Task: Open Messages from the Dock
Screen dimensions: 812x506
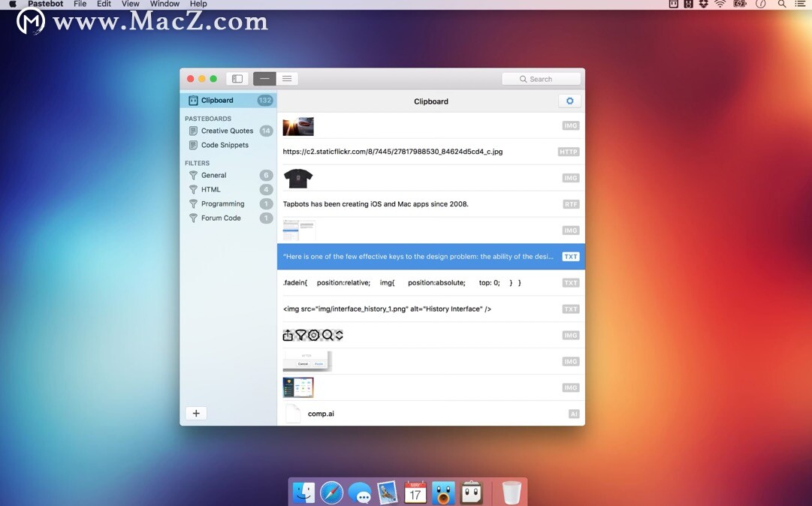Action: click(x=359, y=493)
